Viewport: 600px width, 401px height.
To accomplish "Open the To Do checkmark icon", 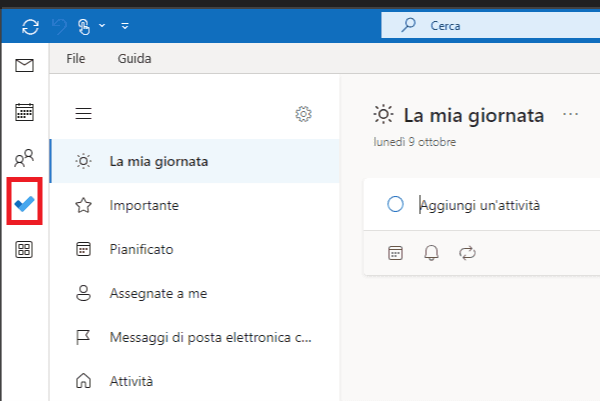I will coord(24,203).
